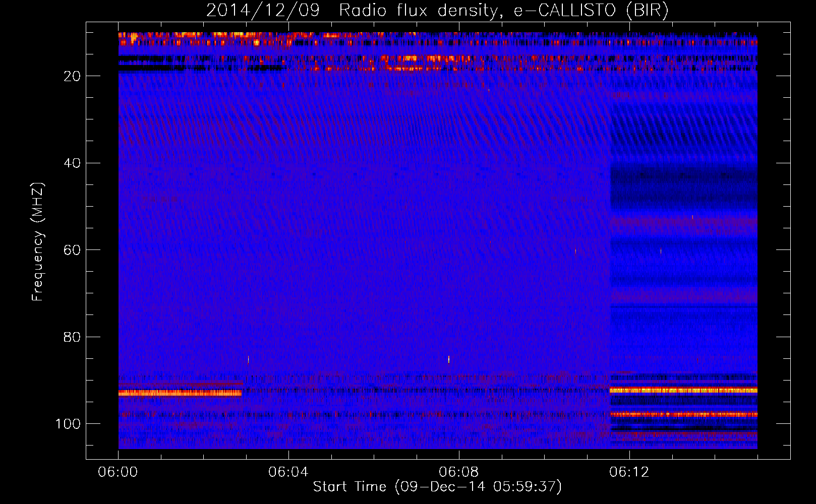Click the "06:12" time tick label
This screenshot has height=504, width=816.
point(629,472)
